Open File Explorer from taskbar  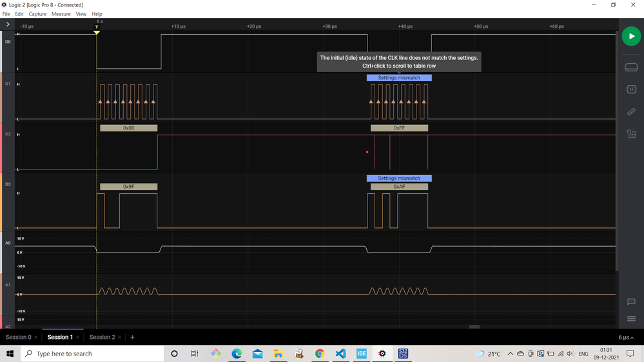pos(278,354)
